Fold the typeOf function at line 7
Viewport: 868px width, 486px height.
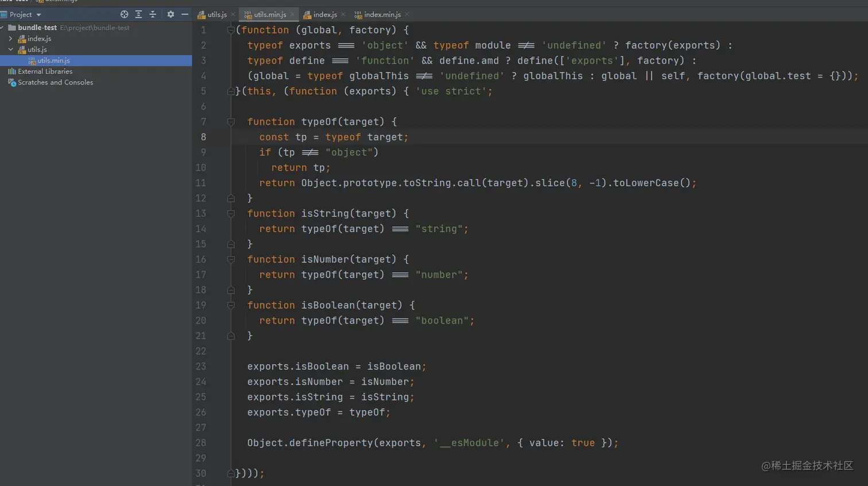pyautogui.click(x=231, y=122)
